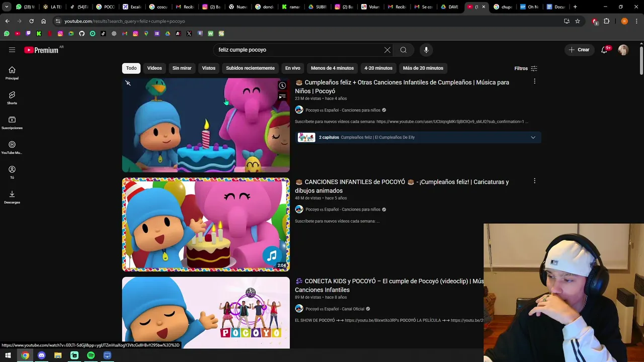This screenshot has width=644, height=362.
Task: Open the Twitch bookmark in bookmarks bar
Action: [x=28, y=34]
